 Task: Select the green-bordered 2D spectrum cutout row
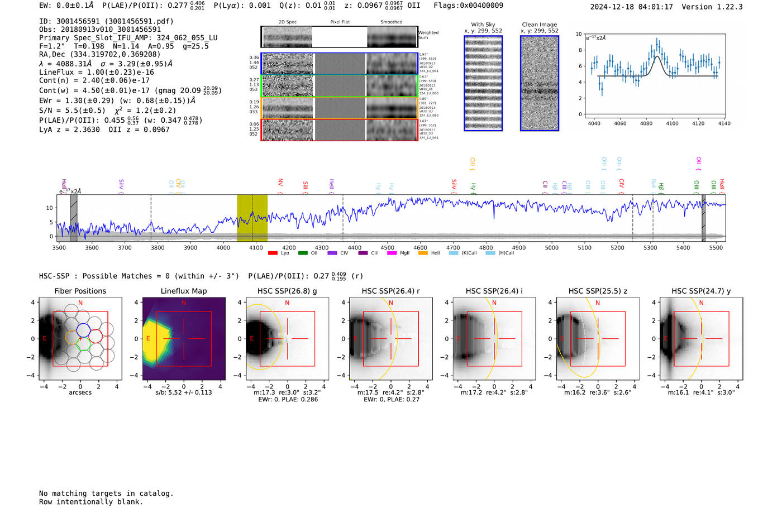340,86
